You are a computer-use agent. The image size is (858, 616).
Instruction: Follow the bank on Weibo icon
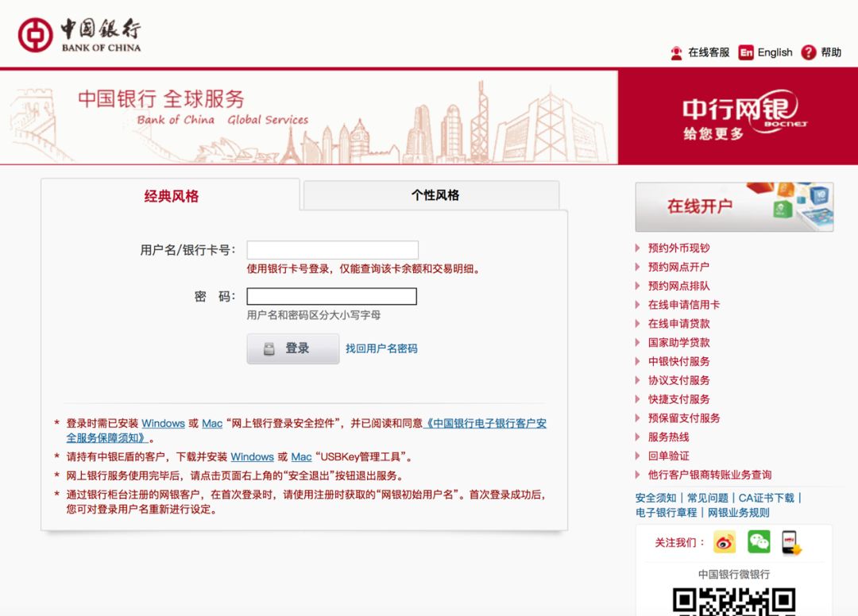(724, 541)
